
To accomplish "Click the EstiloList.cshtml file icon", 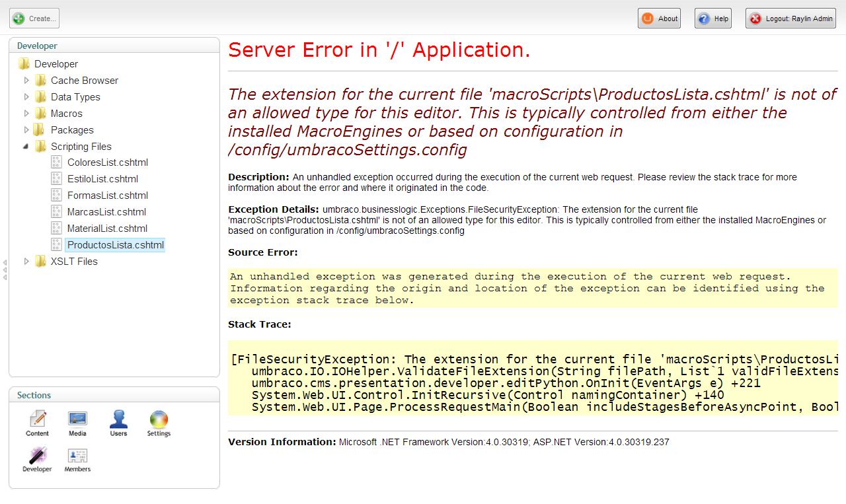I will (57, 178).
